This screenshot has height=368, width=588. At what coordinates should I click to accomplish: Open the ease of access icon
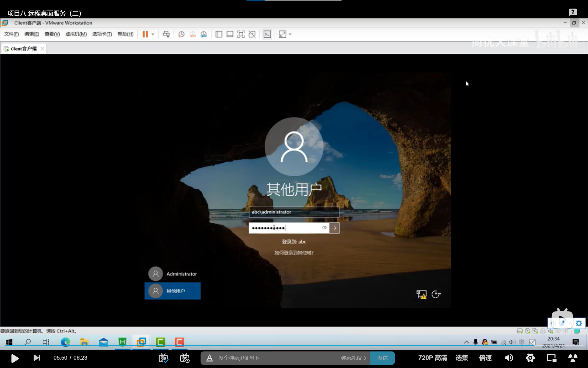pos(436,294)
